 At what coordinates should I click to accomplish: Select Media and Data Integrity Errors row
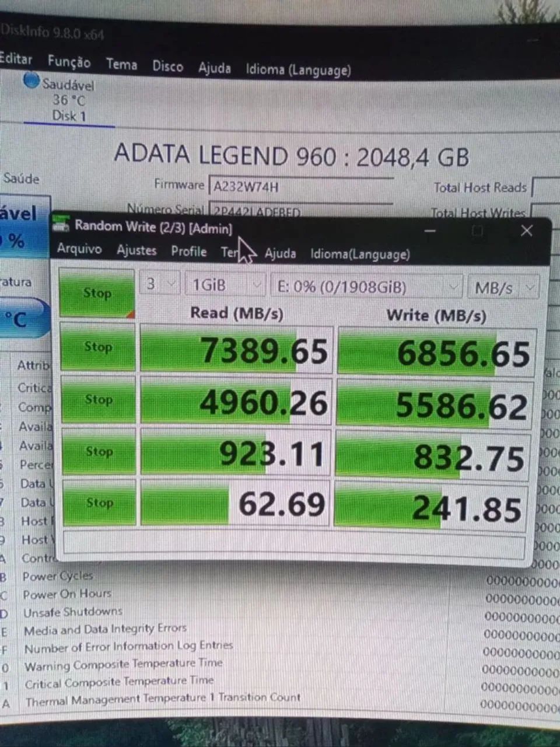(x=105, y=629)
